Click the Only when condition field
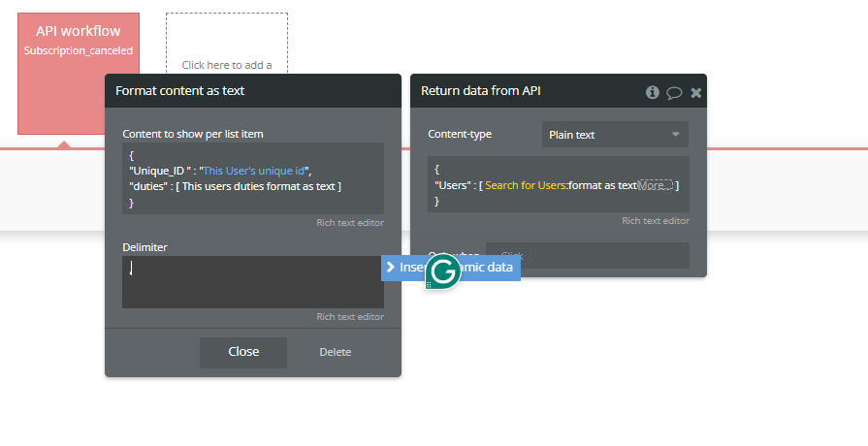Screen dimensions: 868x446 tap(588, 255)
